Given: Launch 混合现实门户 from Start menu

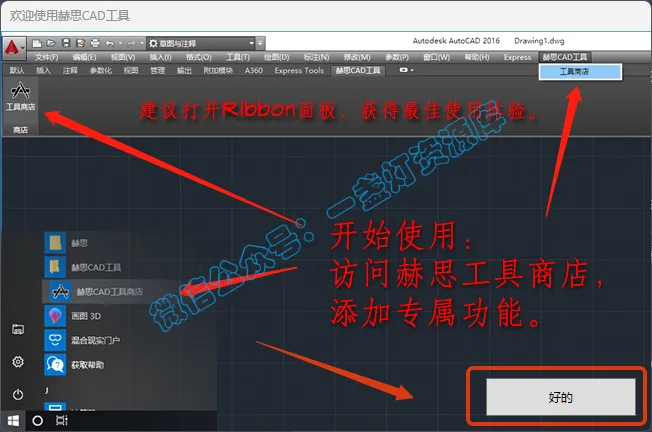Looking at the screenshot, I should pos(82,340).
